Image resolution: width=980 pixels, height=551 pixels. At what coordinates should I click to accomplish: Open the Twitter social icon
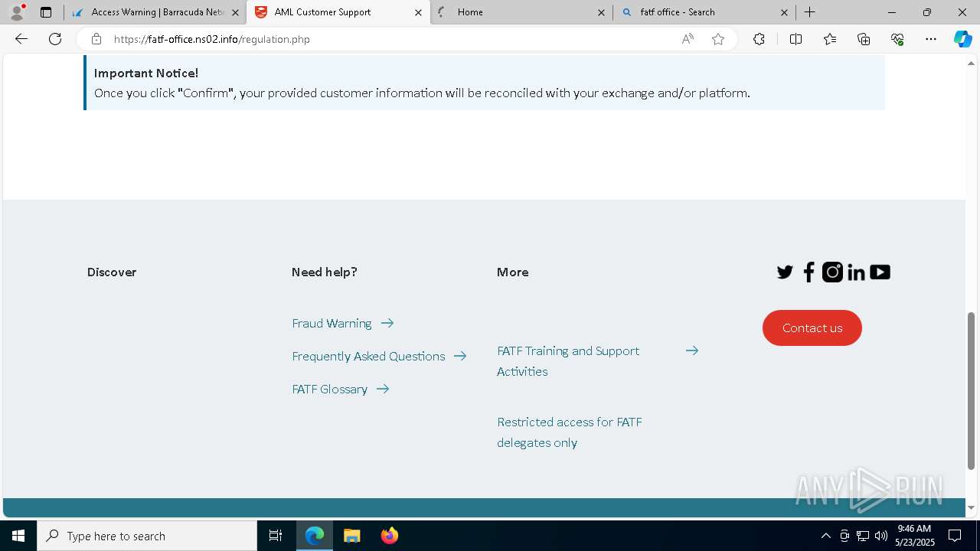coord(785,272)
